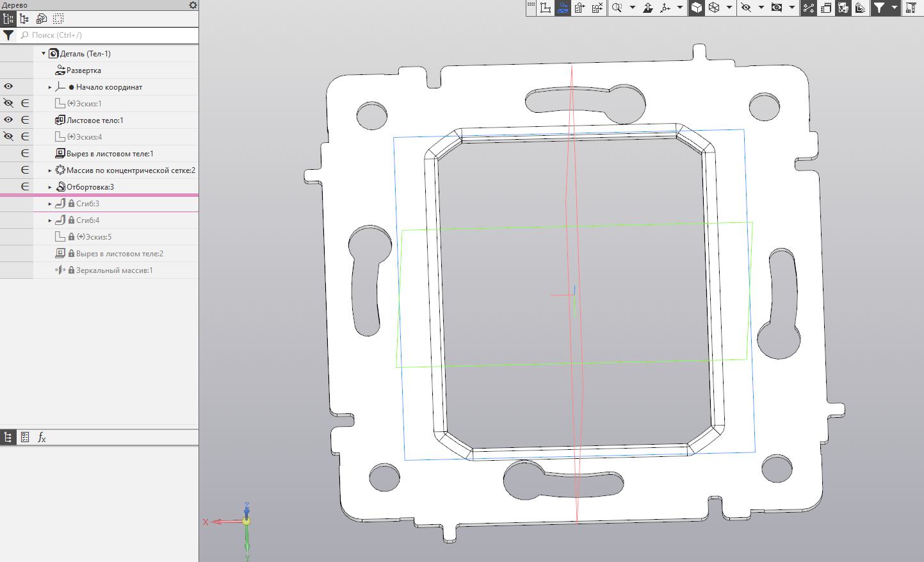Toggle visibility of Начало координат

pos(8,87)
